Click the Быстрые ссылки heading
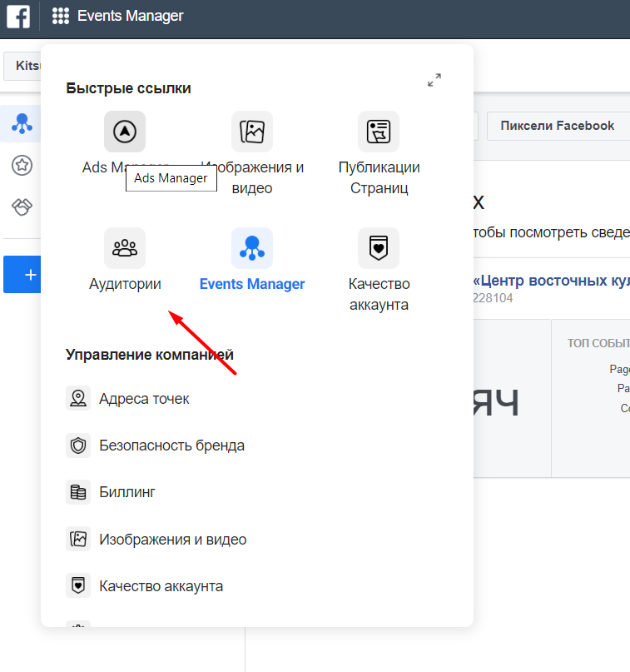 128,88
